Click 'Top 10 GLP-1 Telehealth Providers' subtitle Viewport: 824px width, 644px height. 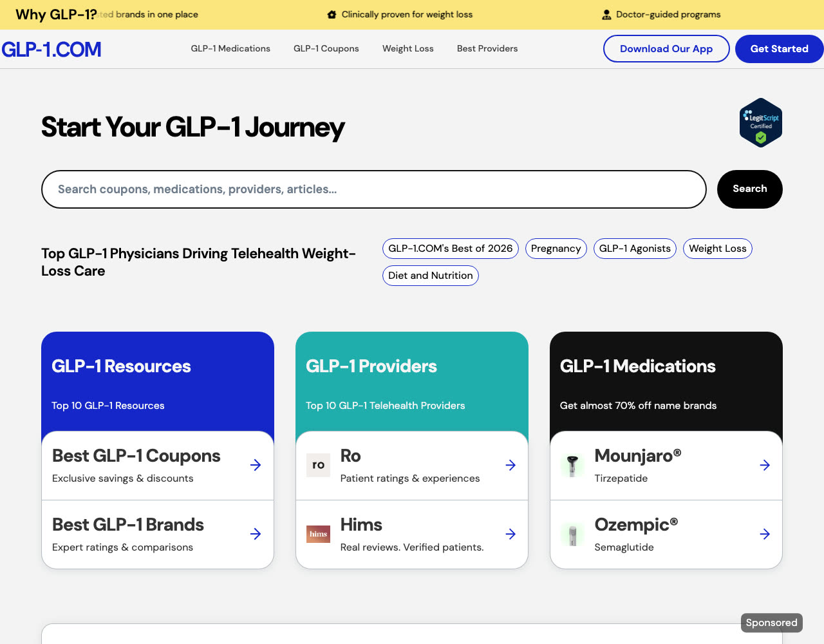click(x=386, y=406)
